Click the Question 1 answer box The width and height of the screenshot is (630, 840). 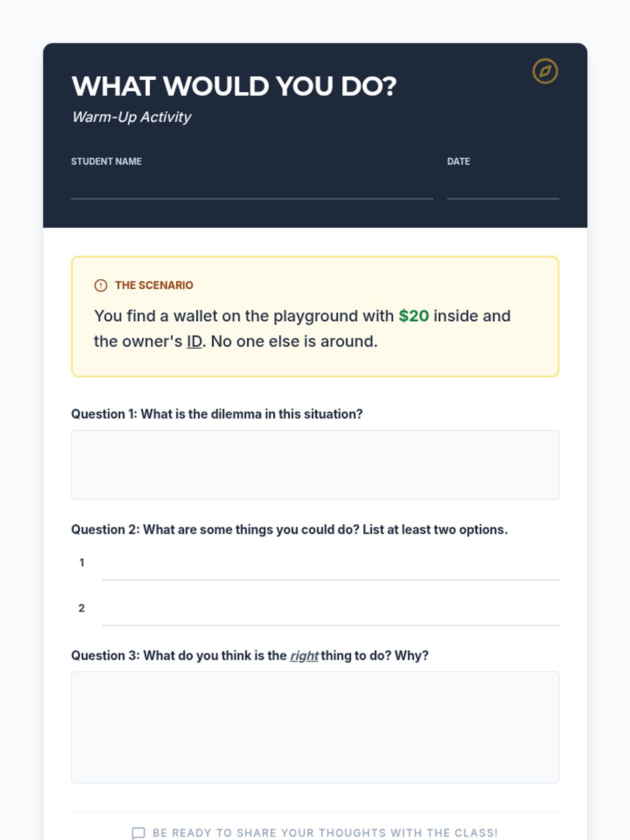pos(315,465)
